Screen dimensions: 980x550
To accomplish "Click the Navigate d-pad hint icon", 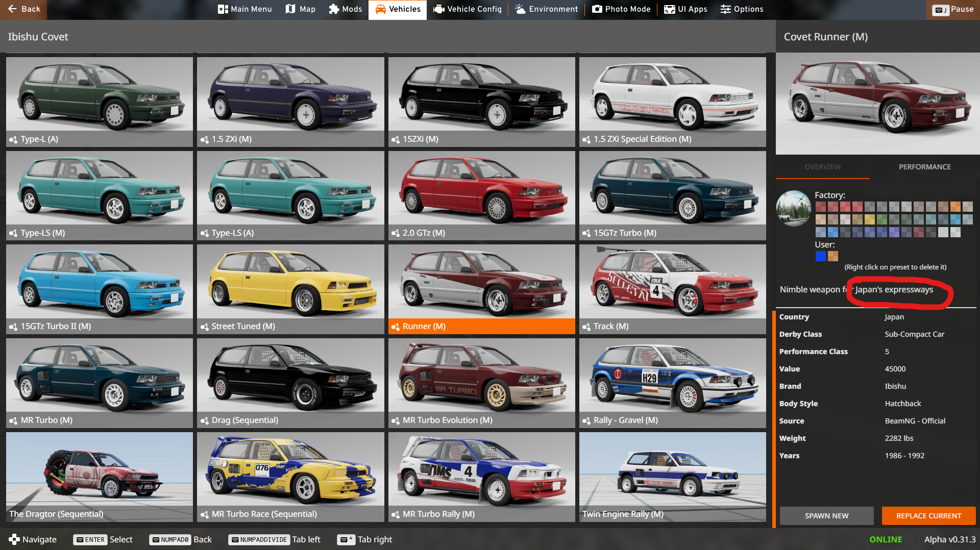I will (14, 539).
